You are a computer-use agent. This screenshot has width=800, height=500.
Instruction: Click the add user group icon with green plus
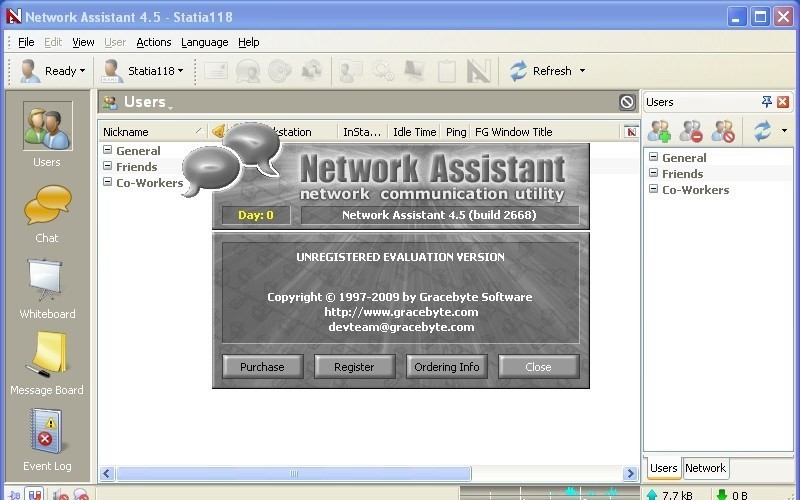(x=659, y=131)
